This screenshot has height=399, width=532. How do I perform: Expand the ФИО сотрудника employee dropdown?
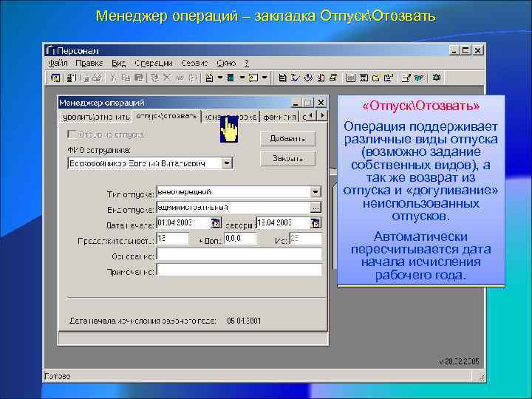tap(227, 163)
